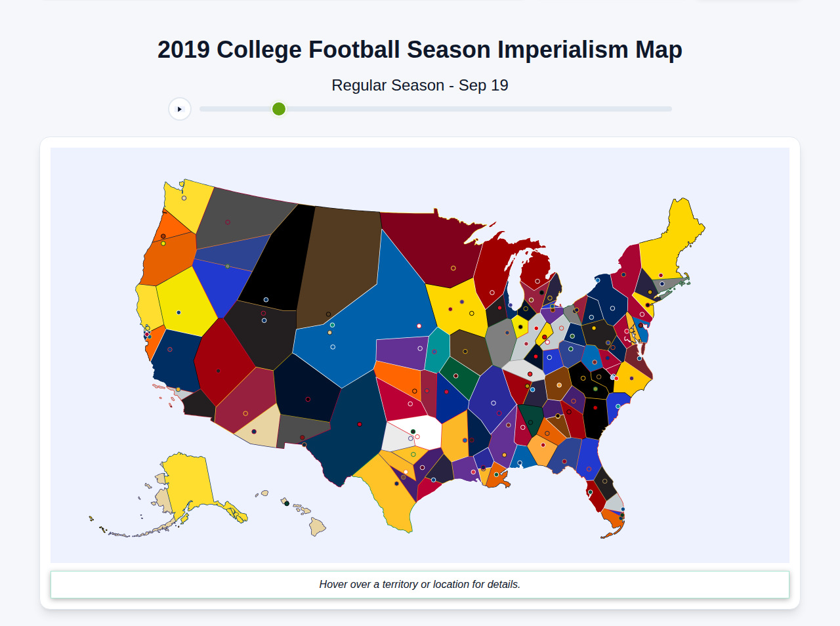This screenshot has width=840, height=626.
Task: Select the team marker dot in Hawaii
Action: point(287,503)
